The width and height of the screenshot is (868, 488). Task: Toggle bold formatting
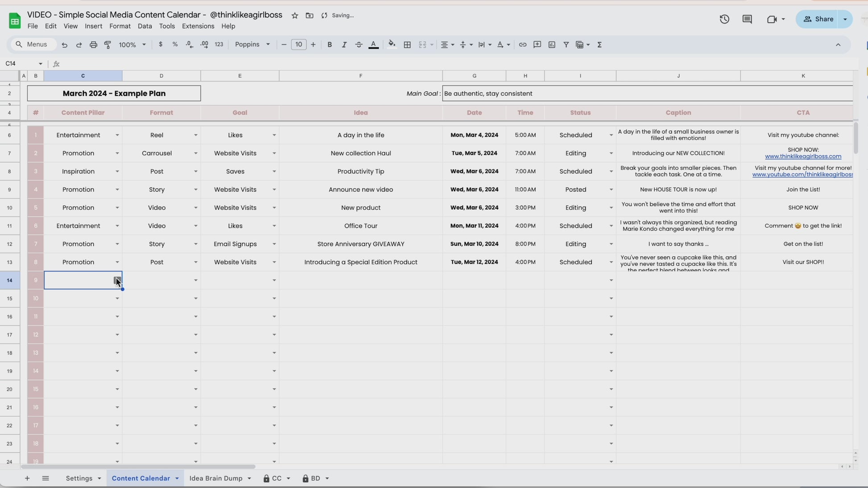(329, 45)
